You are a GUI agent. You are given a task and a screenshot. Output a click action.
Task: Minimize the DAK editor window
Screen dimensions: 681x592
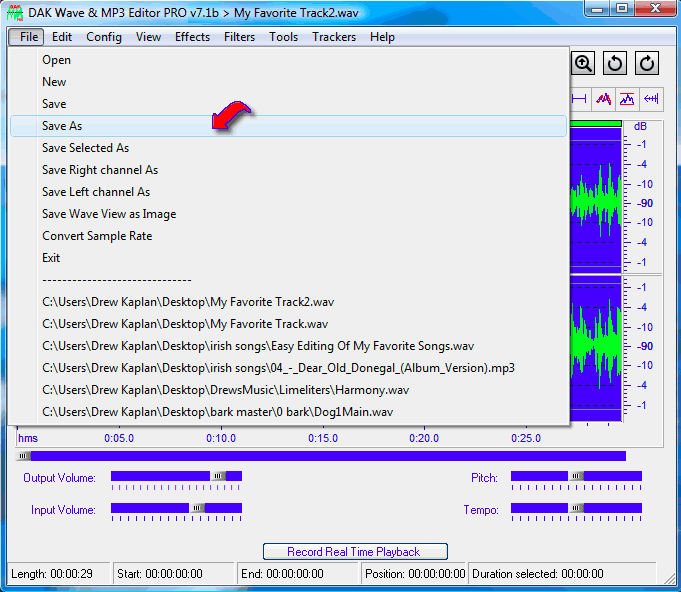597,8
